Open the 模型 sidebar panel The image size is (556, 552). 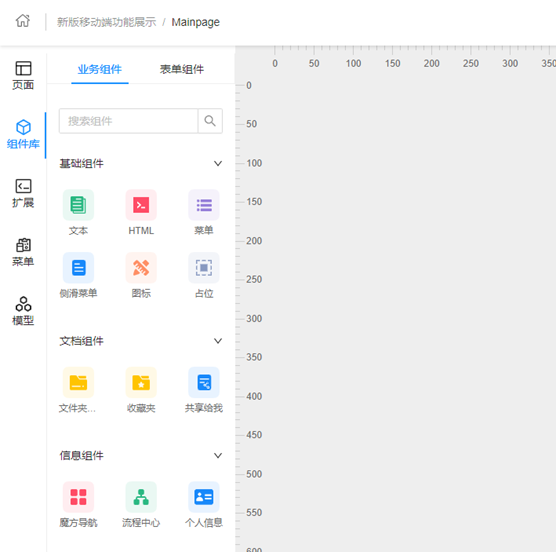(x=23, y=311)
